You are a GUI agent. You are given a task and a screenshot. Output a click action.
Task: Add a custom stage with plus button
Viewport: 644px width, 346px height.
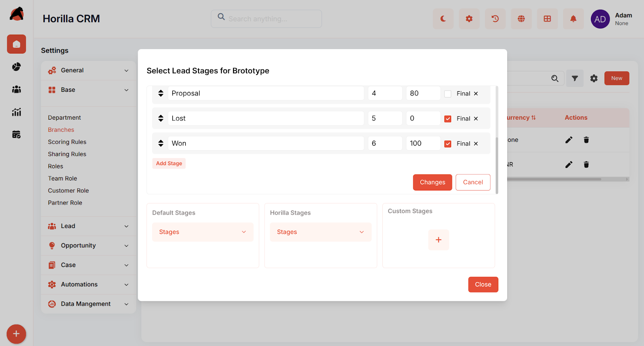click(439, 240)
